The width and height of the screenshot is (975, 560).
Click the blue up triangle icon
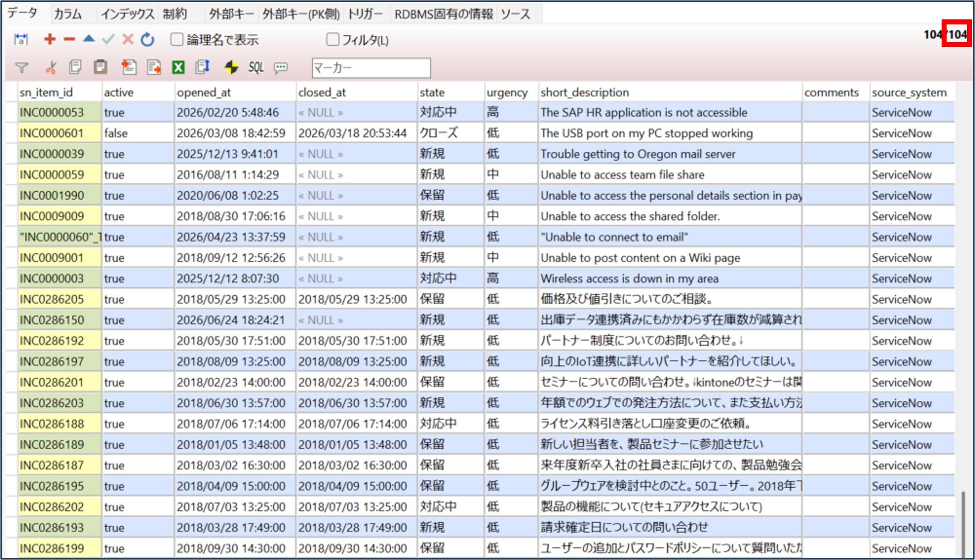tap(89, 38)
